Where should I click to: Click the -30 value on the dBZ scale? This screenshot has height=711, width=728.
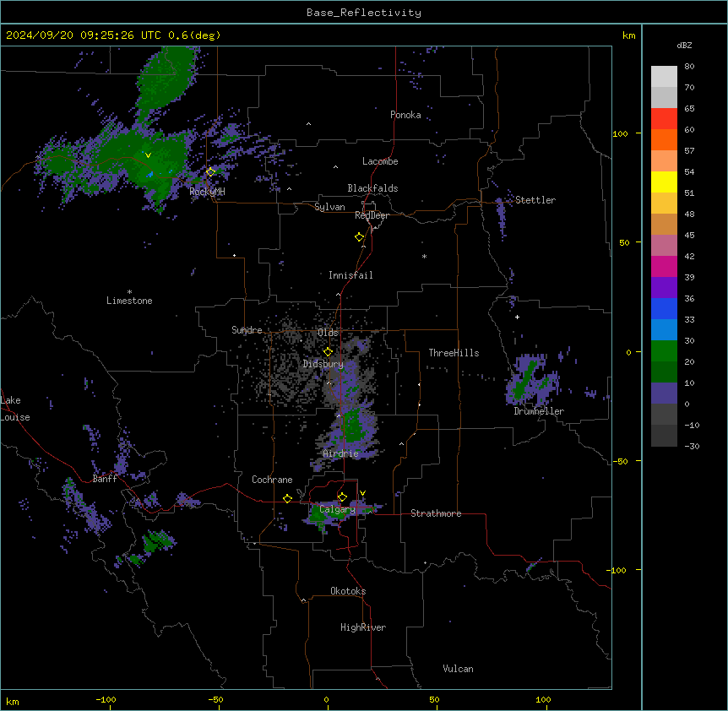[x=692, y=446]
